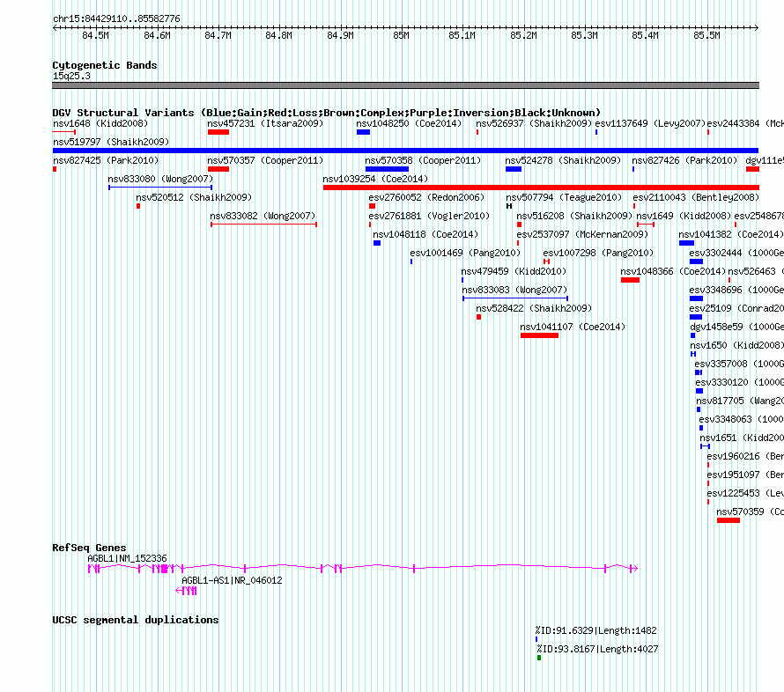The height and width of the screenshot is (692, 784).
Task: Open the nsv1648 (Kidd2008) variant label
Action: click(x=100, y=123)
